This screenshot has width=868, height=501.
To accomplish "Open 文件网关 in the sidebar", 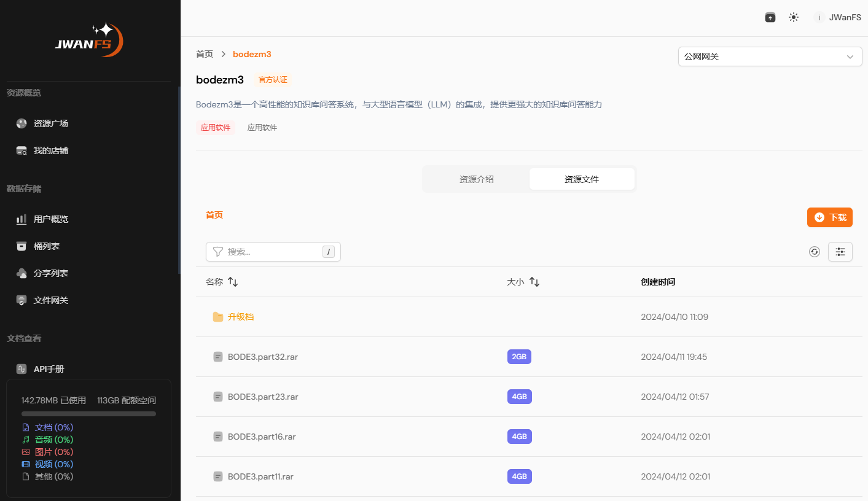I will 51,300.
